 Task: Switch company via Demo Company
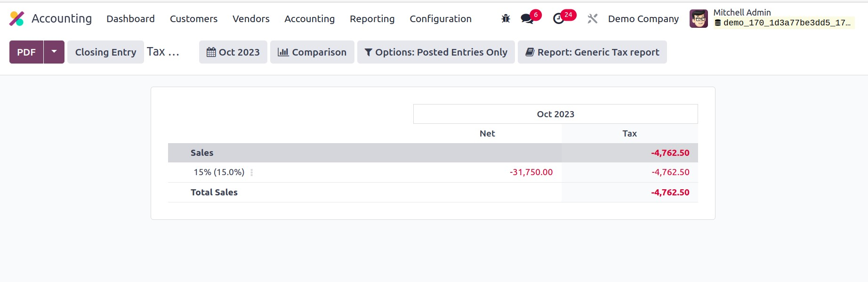[x=643, y=19]
